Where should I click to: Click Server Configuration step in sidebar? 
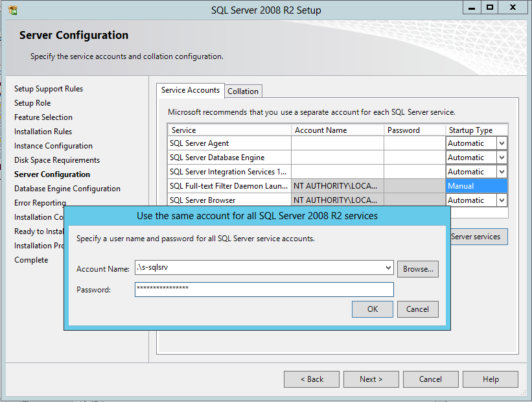(52, 174)
